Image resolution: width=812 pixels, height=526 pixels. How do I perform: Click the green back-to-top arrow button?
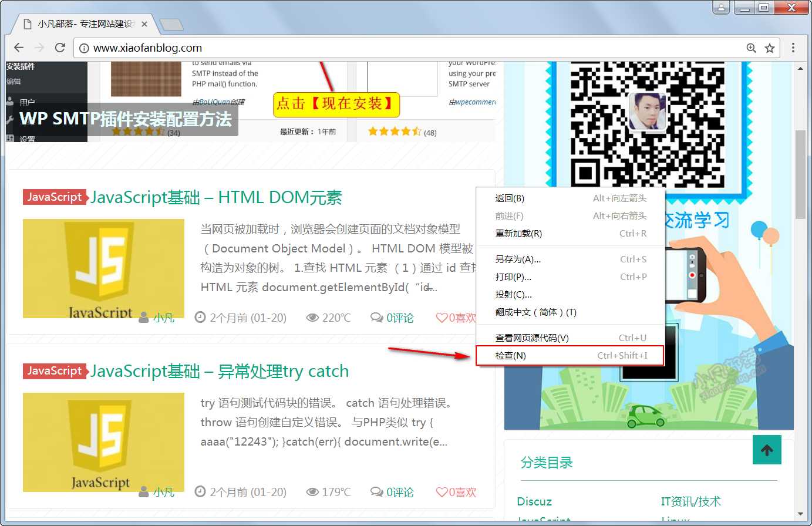point(767,450)
